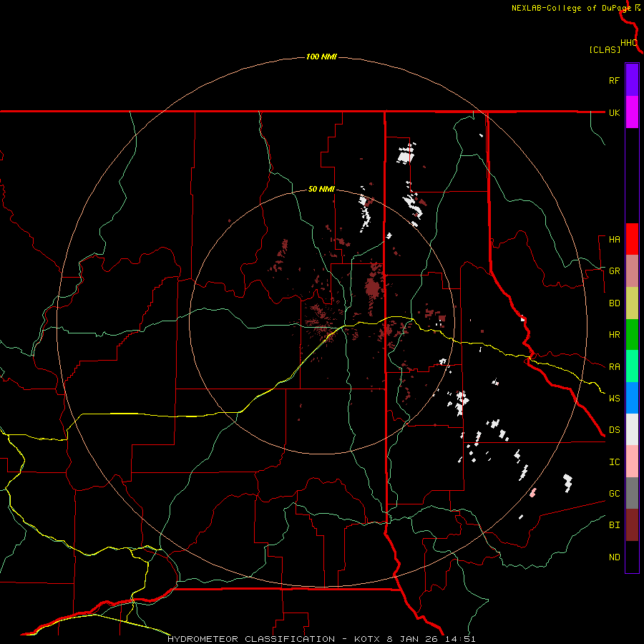Click the 14:51 time stamp
Image resolution: width=644 pixels, height=644 pixels.
(460, 639)
